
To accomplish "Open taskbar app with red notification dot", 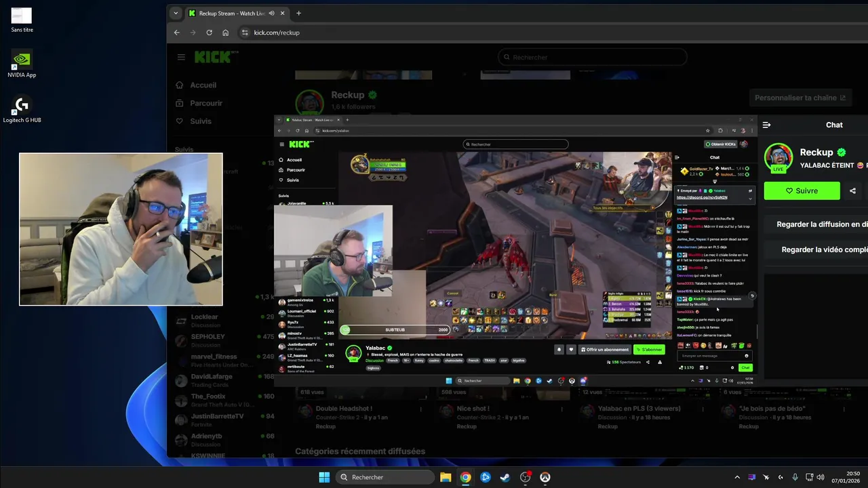I will click(525, 477).
